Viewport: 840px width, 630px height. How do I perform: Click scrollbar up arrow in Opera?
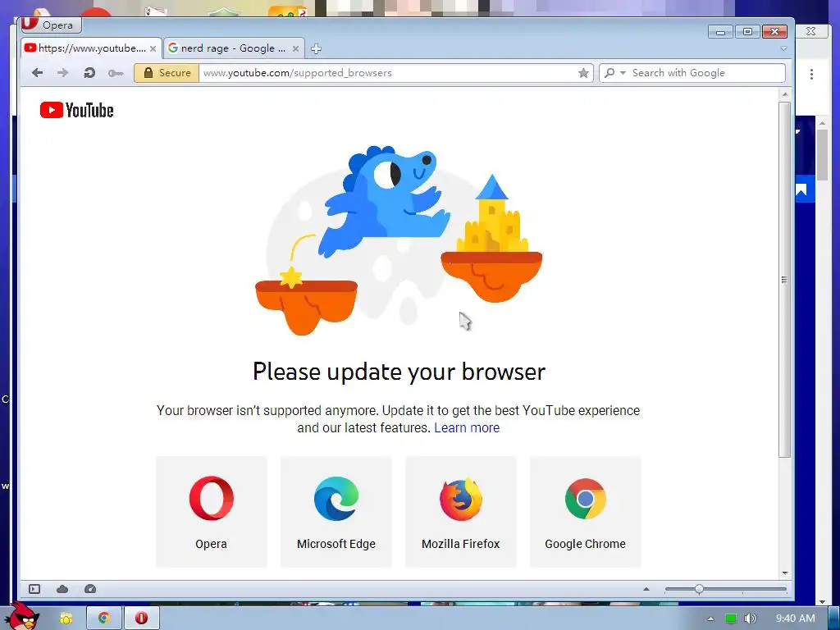click(785, 94)
